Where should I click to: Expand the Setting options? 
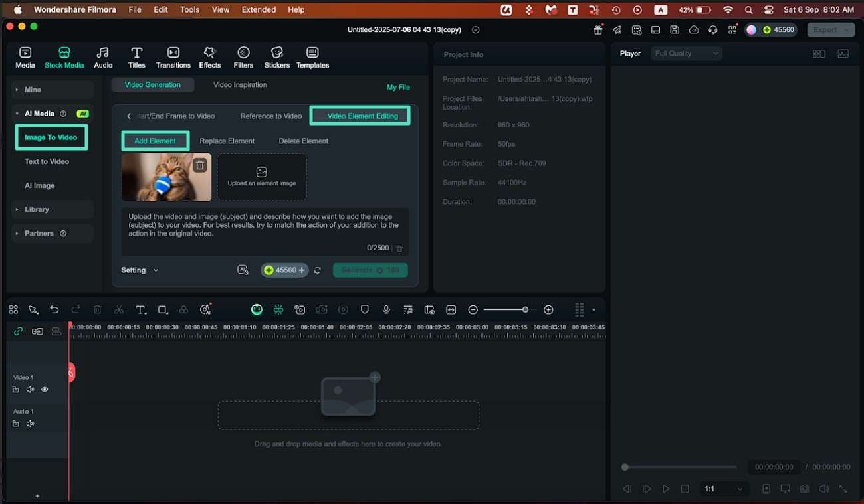140,270
